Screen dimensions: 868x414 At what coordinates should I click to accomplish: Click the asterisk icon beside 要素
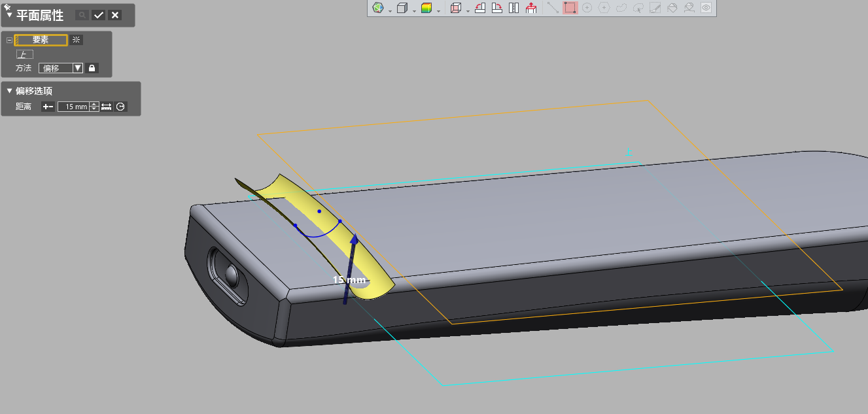coord(77,40)
